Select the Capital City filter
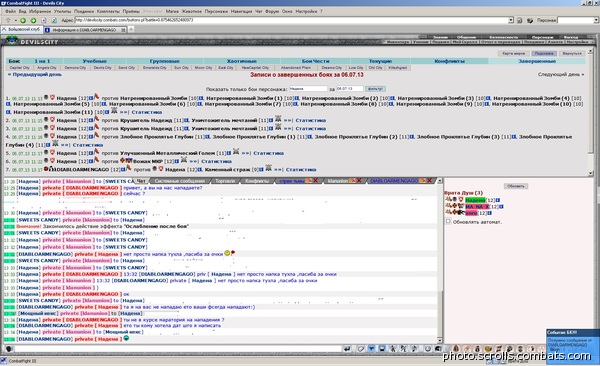The height and width of the screenshot is (366, 600). coord(20,68)
